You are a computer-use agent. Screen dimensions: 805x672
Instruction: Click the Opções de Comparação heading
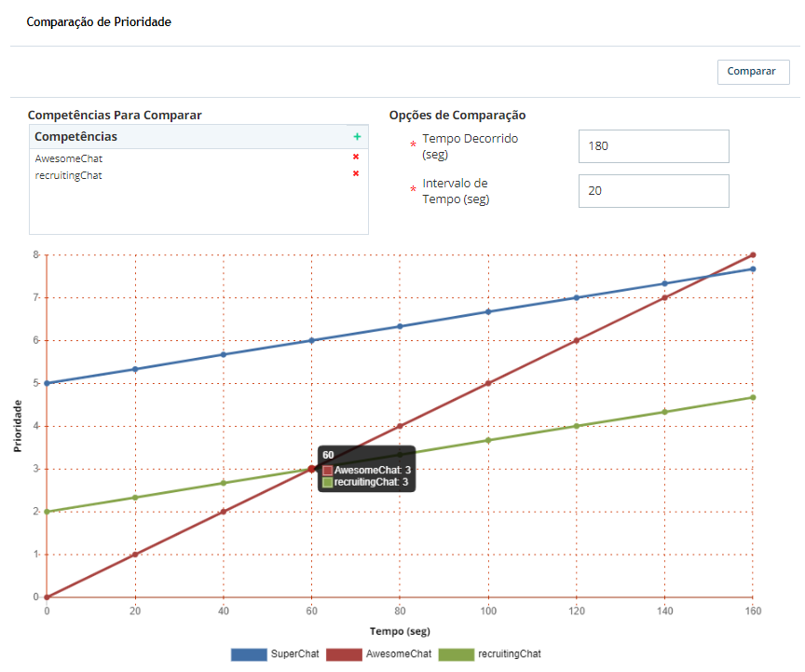click(x=457, y=115)
